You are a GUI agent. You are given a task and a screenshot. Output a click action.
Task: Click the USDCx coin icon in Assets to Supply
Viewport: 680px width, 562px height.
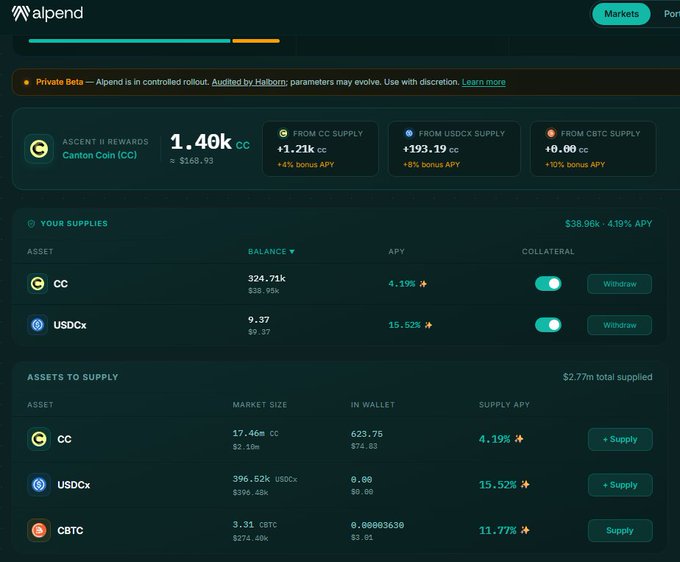click(39, 484)
